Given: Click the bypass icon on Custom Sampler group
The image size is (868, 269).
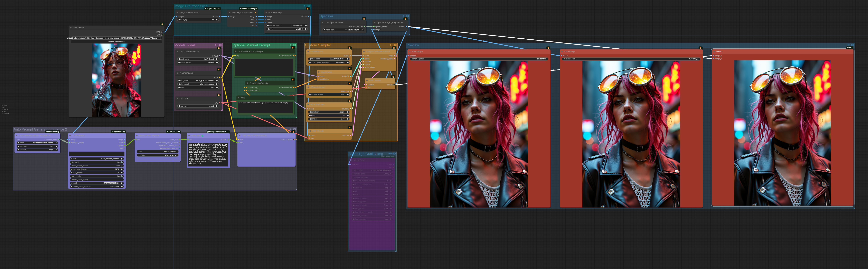Looking at the screenshot, I should (391, 45).
